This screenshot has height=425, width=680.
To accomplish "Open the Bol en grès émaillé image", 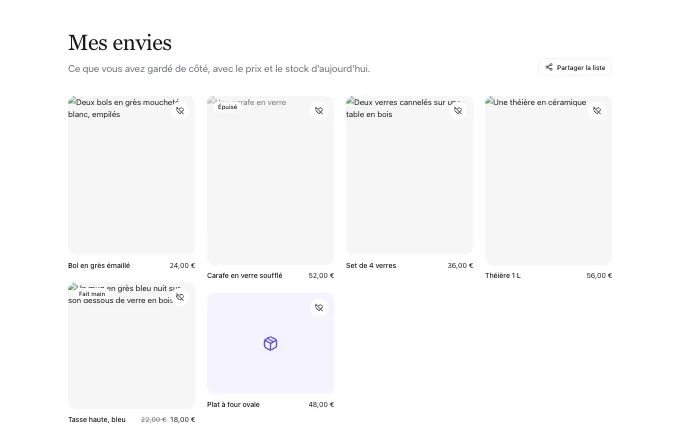I will pyautogui.click(x=131, y=175).
